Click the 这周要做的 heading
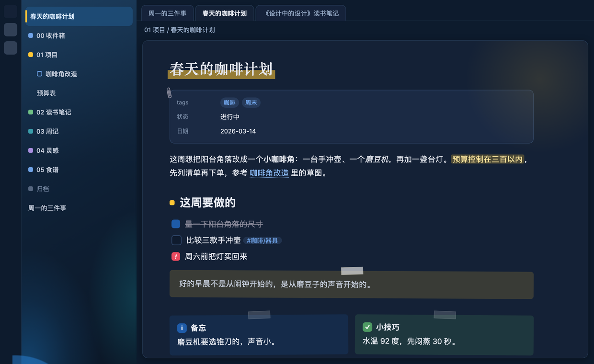This screenshot has width=594, height=364. pyautogui.click(x=207, y=203)
